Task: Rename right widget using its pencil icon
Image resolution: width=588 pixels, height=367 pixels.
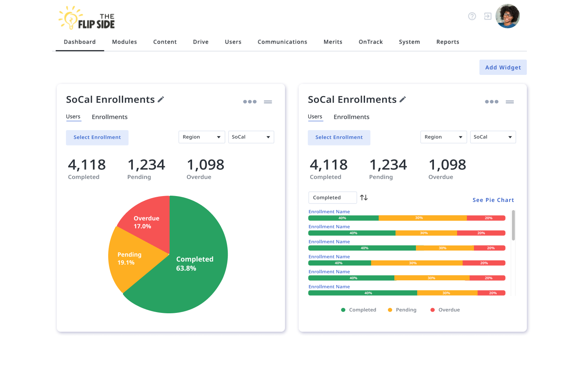Action: tap(403, 99)
